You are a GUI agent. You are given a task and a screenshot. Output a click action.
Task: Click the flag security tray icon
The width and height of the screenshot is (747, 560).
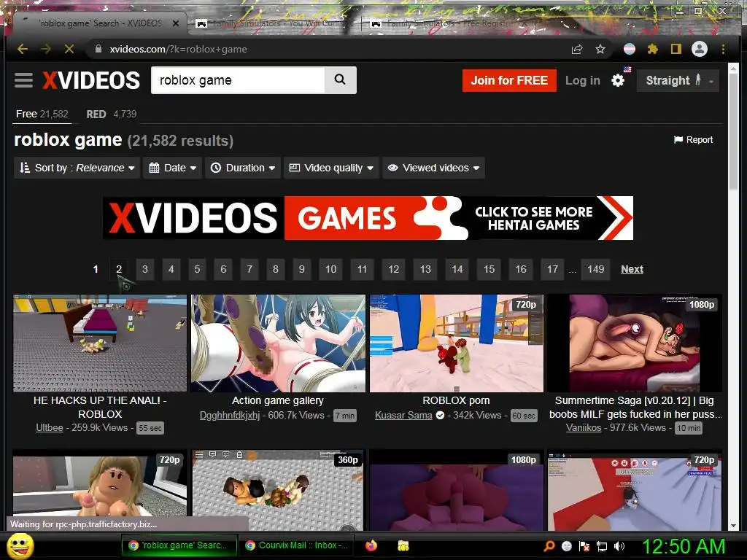pos(584,545)
